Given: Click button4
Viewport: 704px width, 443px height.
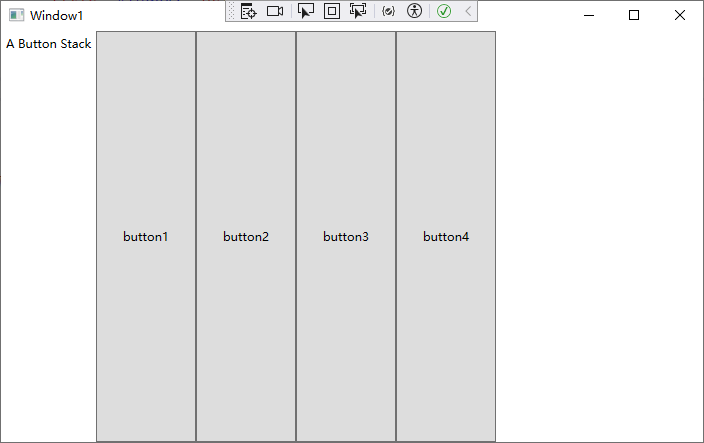Looking at the screenshot, I should coord(446,237).
